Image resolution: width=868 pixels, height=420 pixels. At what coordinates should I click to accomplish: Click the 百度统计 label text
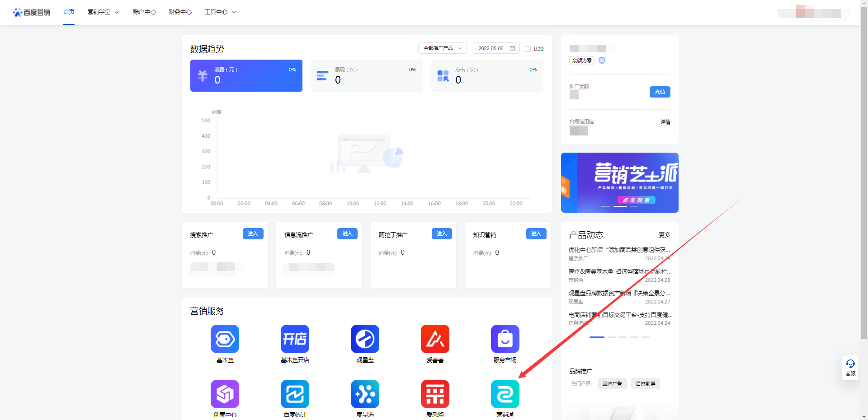(295, 415)
